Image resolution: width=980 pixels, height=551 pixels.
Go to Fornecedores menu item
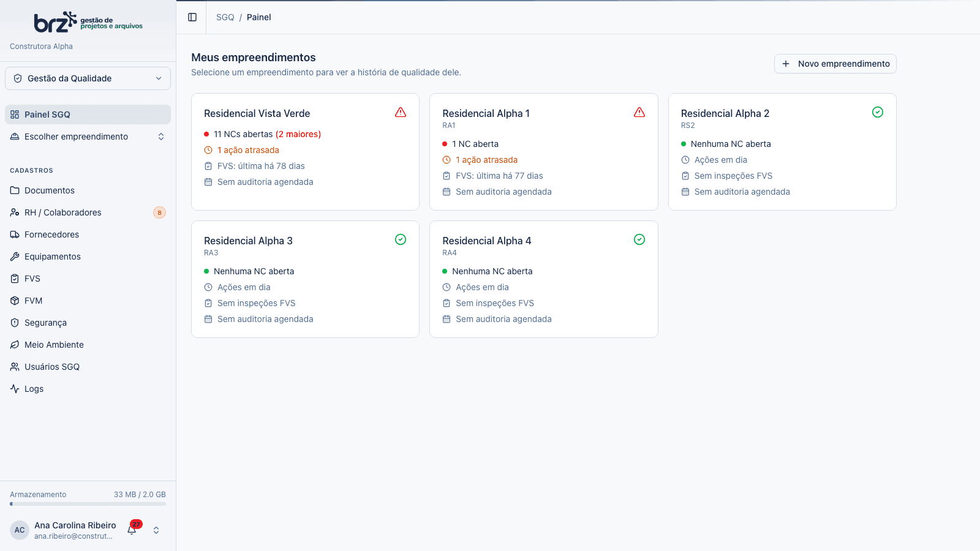(88, 234)
